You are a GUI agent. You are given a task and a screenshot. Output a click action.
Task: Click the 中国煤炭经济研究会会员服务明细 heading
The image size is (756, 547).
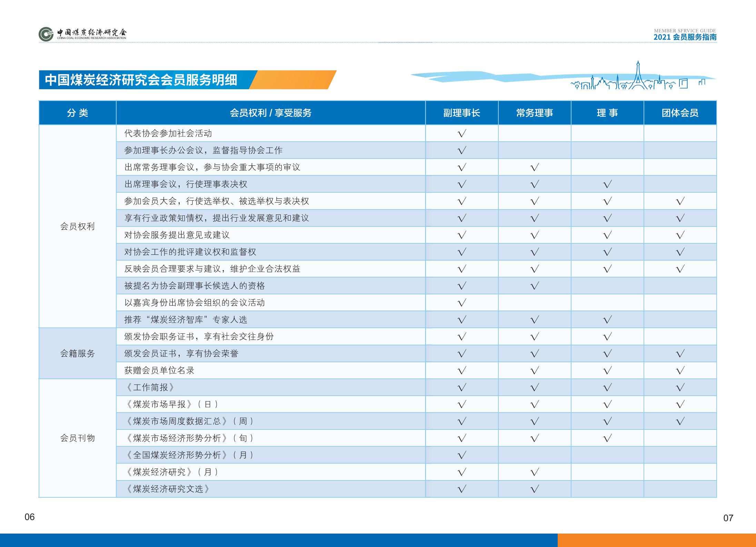pos(141,80)
